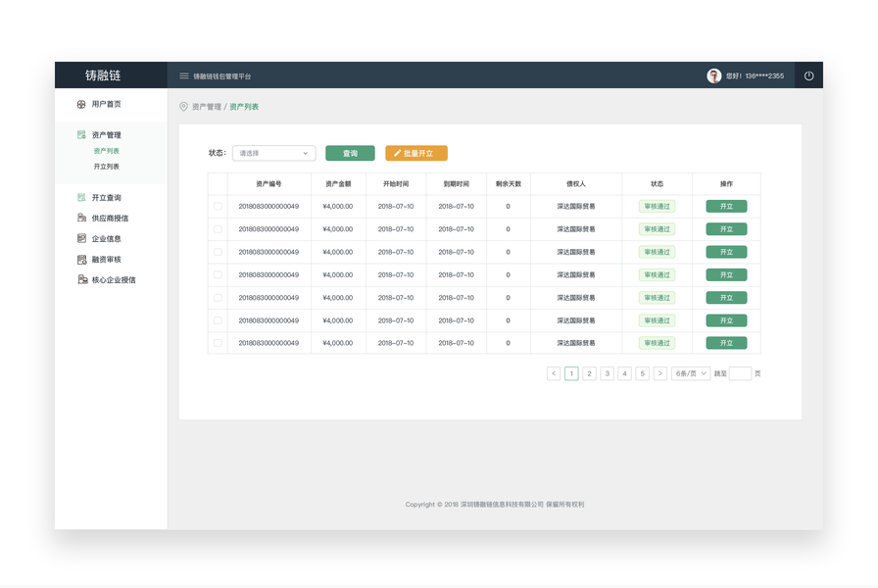Click the 用户首页 sidebar icon
Viewport: 878px width, 588px height.
(x=81, y=104)
